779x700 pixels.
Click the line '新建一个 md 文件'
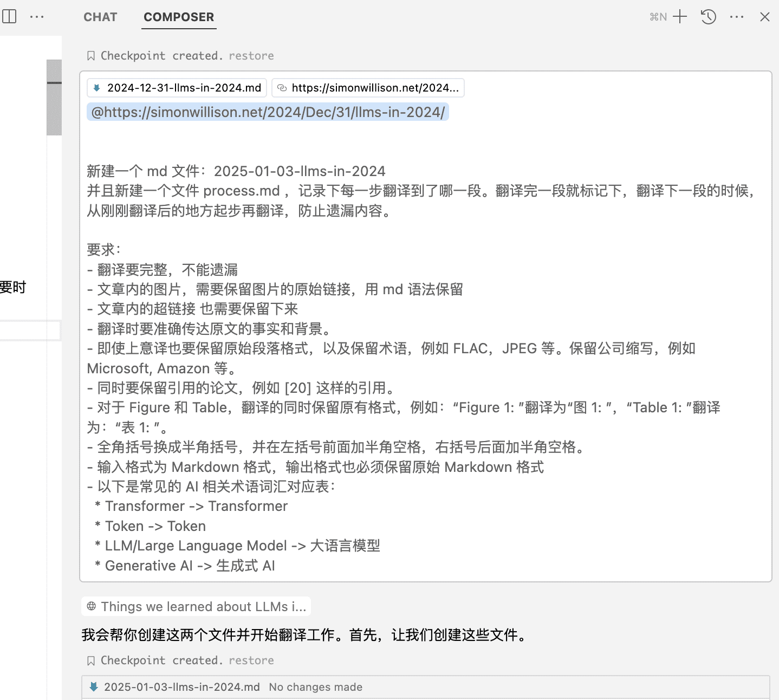236,171
